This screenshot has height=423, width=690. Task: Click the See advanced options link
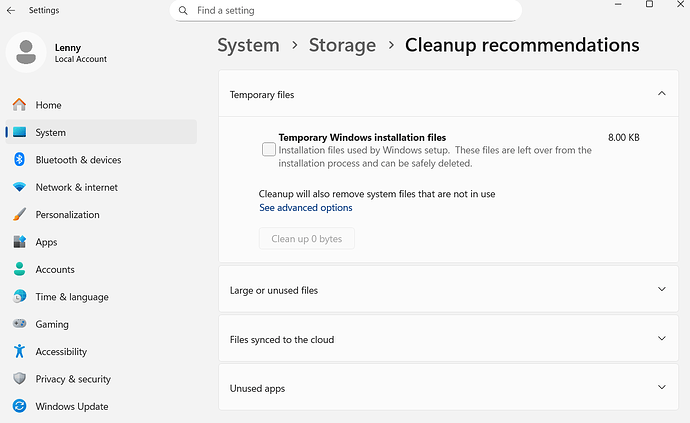306,208
